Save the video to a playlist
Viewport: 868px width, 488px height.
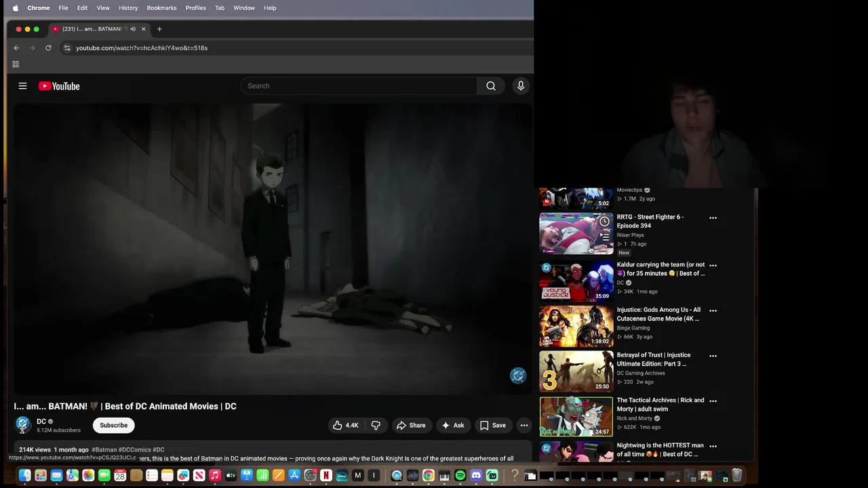pos(493,425)
